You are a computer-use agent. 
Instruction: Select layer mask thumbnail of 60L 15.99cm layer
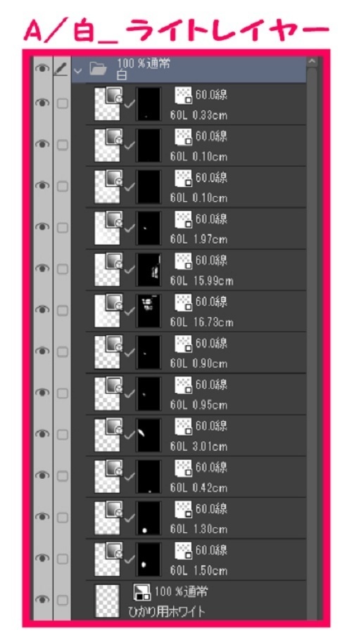(149, 269)
